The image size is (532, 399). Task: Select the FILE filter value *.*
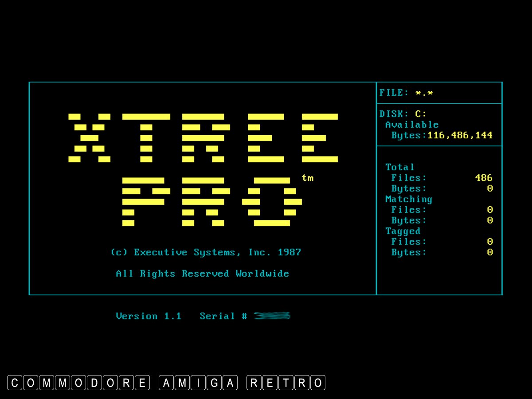coord(424,93)
